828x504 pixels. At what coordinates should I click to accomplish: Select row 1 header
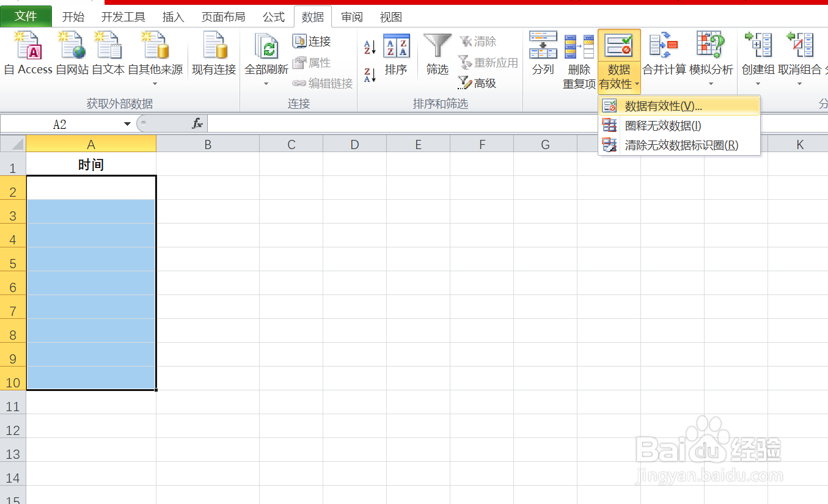point(13,164)
